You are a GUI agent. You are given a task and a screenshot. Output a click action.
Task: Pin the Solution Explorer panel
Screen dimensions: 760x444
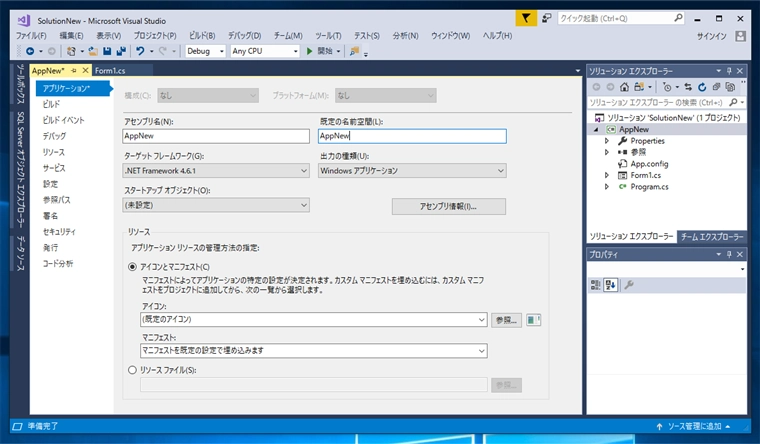coord(729,71)
